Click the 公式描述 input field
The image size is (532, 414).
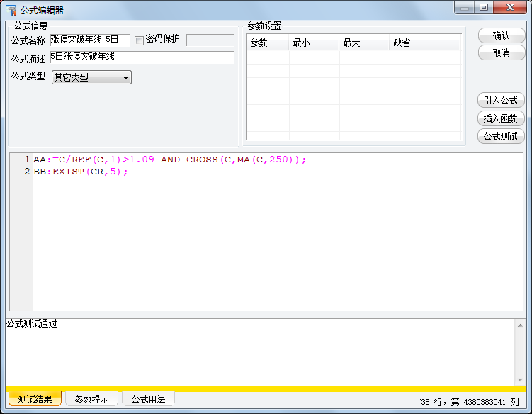pyautogui.click(x=142, y=57)
